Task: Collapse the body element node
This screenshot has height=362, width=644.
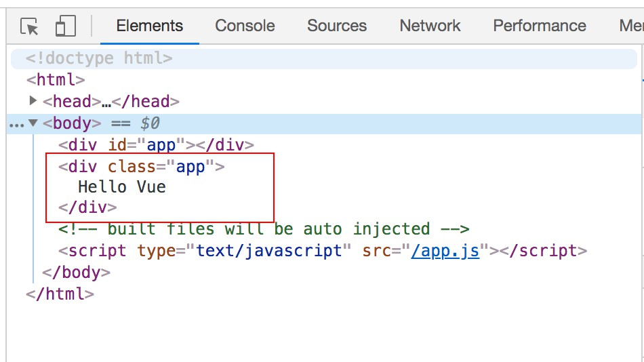Action: pyautogui.click(x=33, y=123)
